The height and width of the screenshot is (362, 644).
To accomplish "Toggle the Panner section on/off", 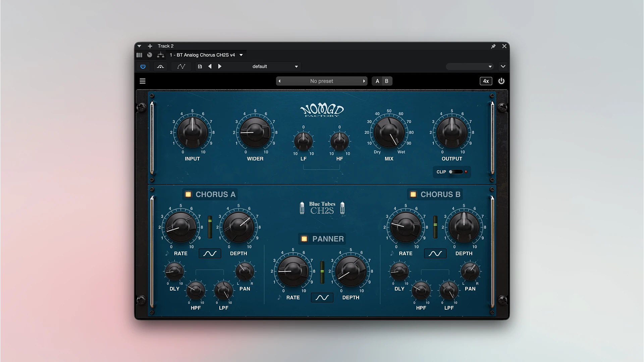I will tap(304, 239).
